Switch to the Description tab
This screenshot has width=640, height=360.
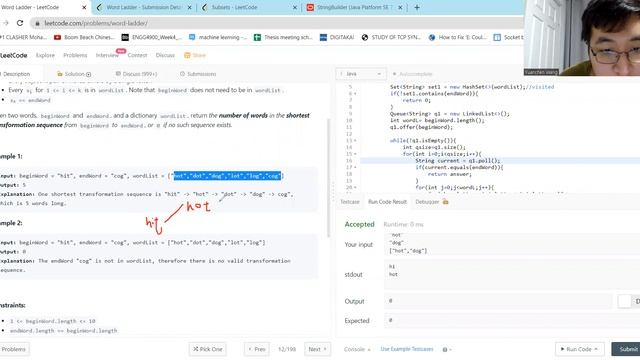16,74
